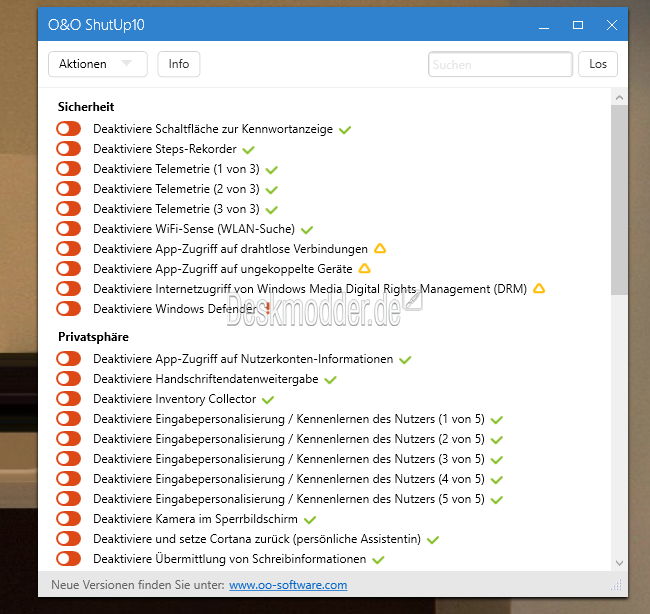The height and width of the screenshot is (614, 650).
Task: Toggle Übermittlung von Schreibinformationen switch
Action: pyautogui.click(x=69, y=559)
